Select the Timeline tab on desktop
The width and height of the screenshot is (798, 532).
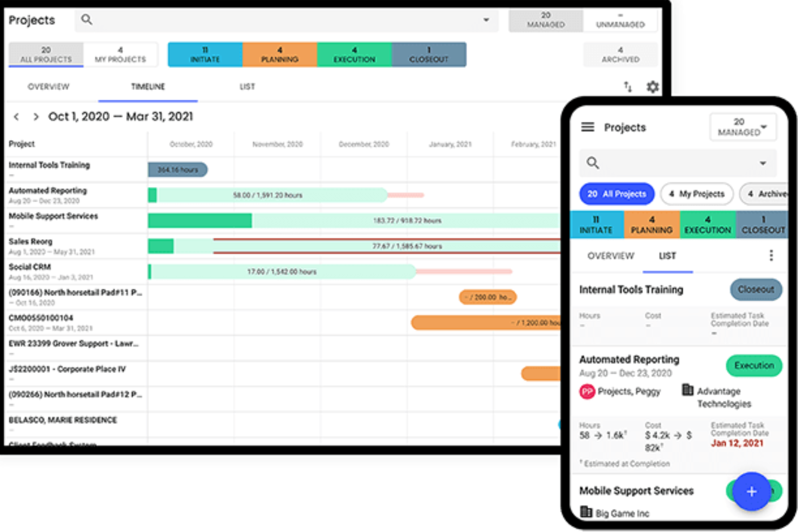[x=148, y=87]
